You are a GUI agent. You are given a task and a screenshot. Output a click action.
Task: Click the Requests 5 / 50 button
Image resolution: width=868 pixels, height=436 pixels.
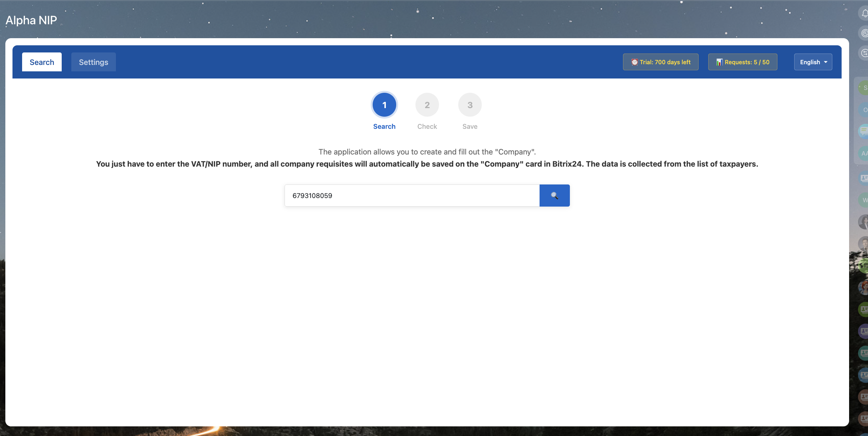pyautogui.click(x=742, y=62)
